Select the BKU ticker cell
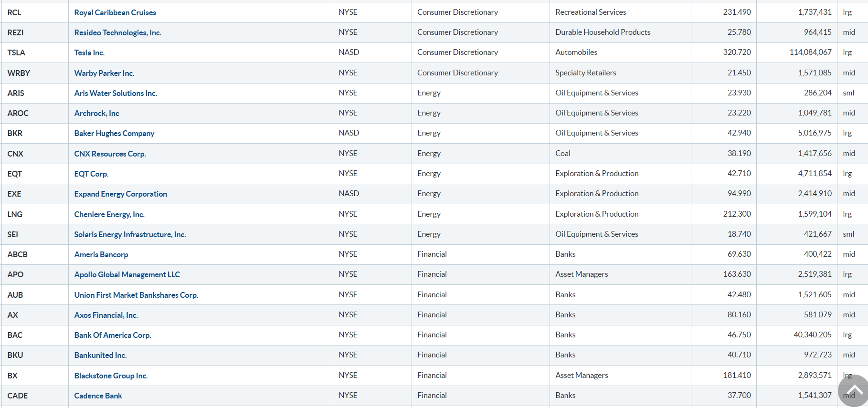 [x=35, y=355]
